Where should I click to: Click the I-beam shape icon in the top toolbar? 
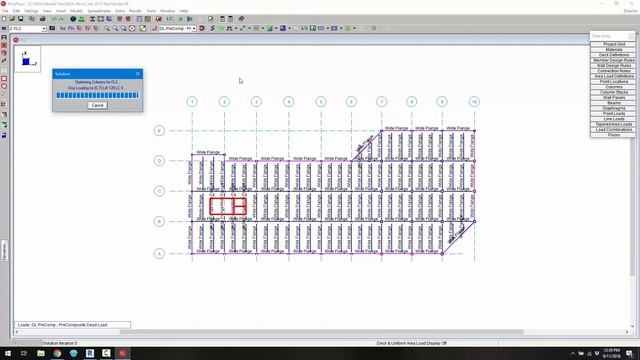pos(92,19)
